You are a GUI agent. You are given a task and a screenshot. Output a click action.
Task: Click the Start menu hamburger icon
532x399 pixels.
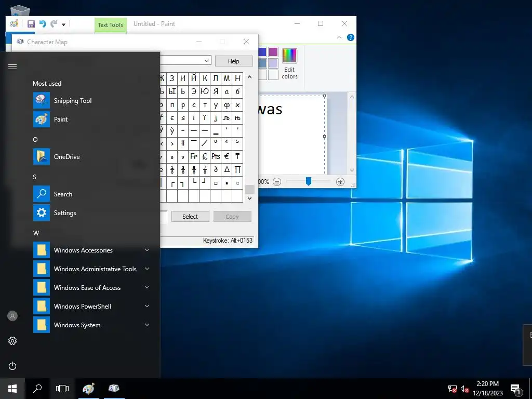coord(12,66)
